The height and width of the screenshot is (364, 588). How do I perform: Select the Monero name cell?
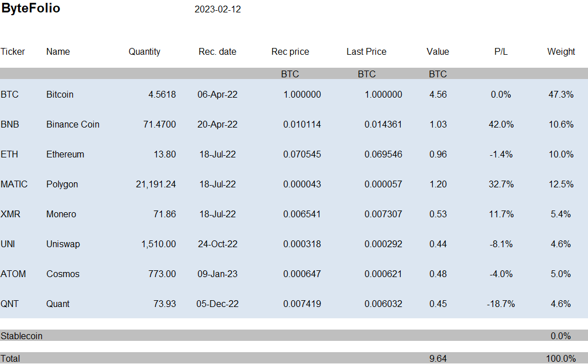[x=61, y=214]
